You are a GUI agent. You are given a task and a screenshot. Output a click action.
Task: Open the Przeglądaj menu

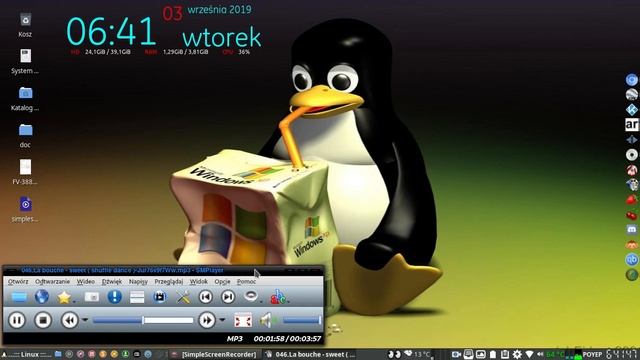pos(169,282)
